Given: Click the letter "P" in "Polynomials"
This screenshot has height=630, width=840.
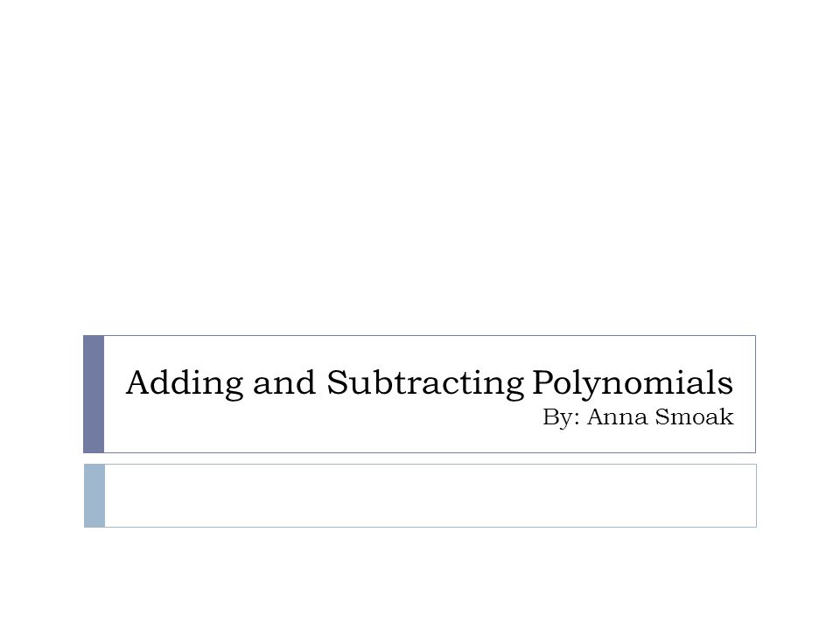Looking at the screenshot, I should [542, 382].
